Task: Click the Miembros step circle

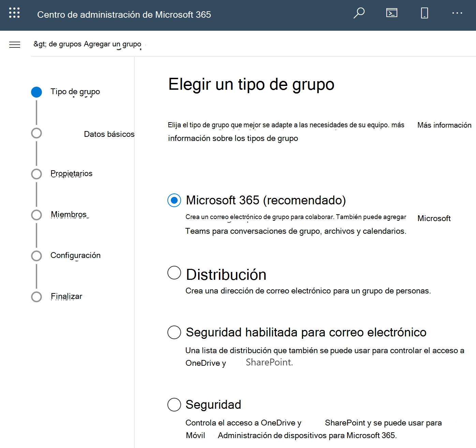Action: coord(36,215)
